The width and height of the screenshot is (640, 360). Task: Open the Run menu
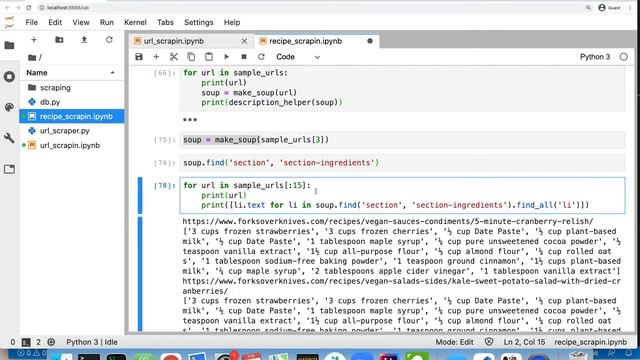click(x=107, y=22)
